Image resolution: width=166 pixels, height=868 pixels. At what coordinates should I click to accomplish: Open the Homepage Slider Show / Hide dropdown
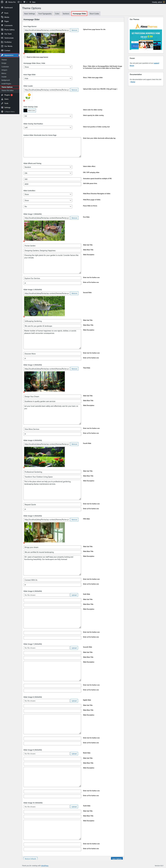48,67
